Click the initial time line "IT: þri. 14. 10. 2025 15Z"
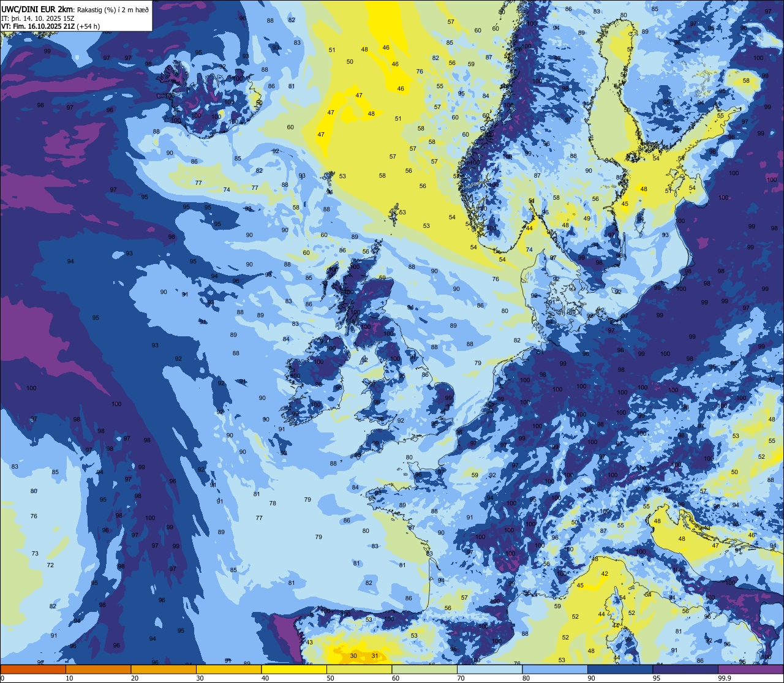Image resolution: width=784 pixels, height=683 pixels. click(x=38, y=18)
